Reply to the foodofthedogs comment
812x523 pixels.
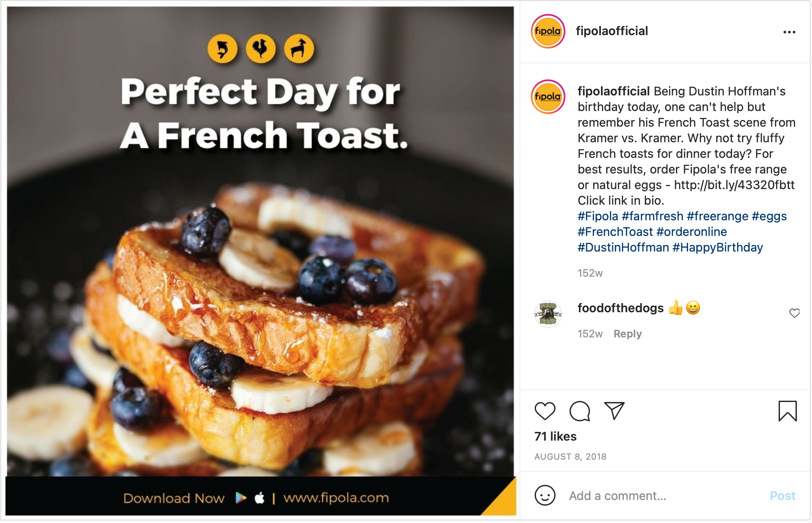[x=627, y=334]
